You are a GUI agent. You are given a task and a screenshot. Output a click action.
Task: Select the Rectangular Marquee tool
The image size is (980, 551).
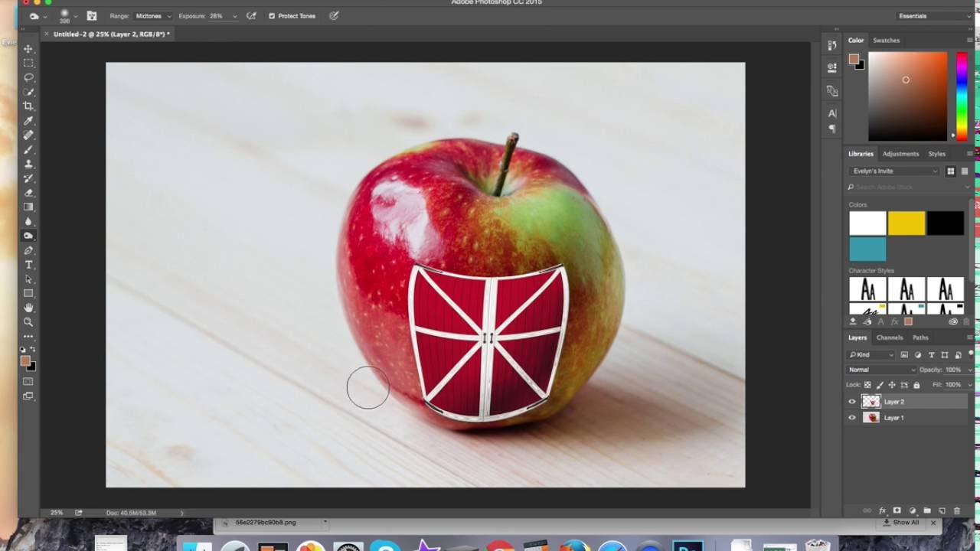pos(28,63)
